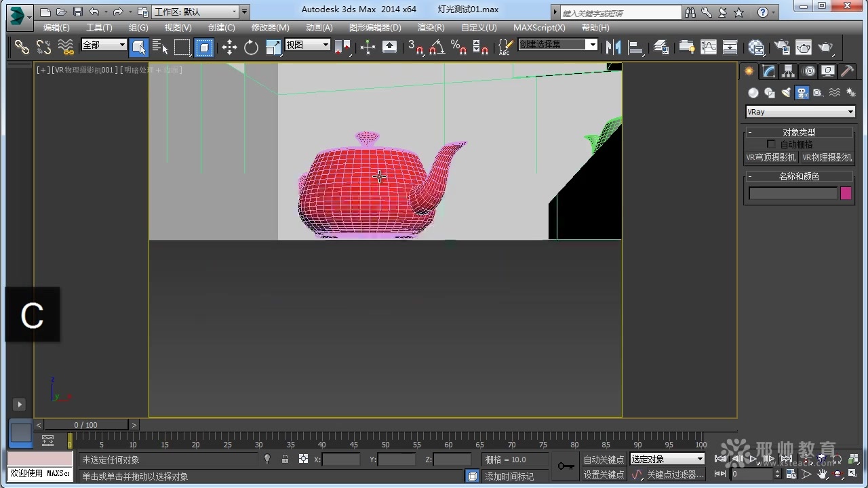Open key filter dropdown 选定对象
This screenshot has width=868, height=488.
(668, 459)
